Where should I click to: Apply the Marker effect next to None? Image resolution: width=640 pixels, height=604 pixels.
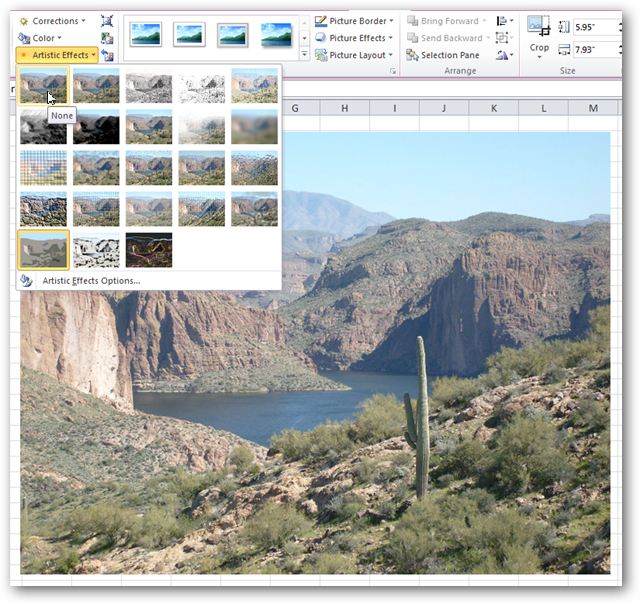click(x=96, y=86)
